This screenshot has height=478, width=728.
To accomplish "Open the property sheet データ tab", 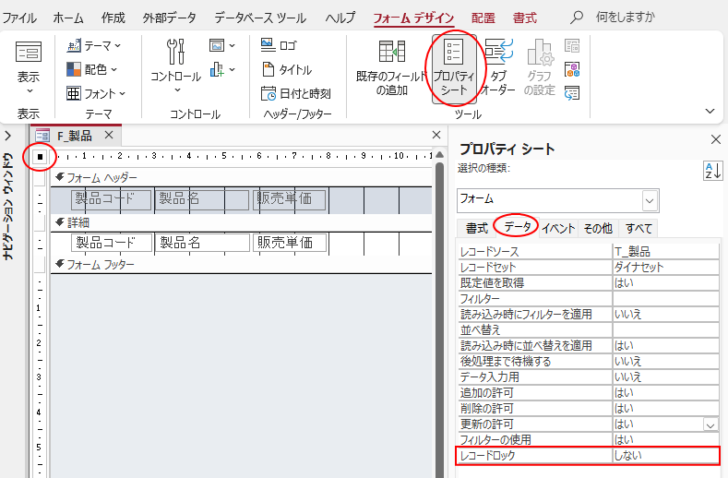I will (517, 226).
